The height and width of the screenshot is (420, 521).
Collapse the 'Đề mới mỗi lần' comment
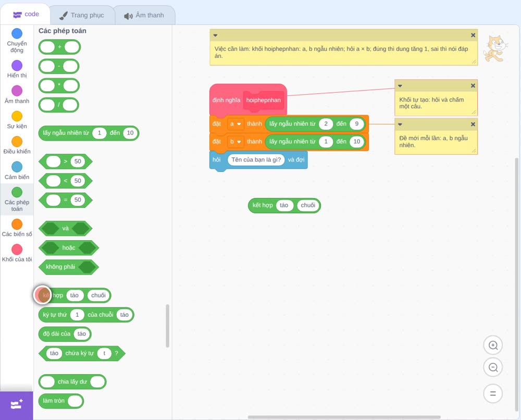(400, 124)
